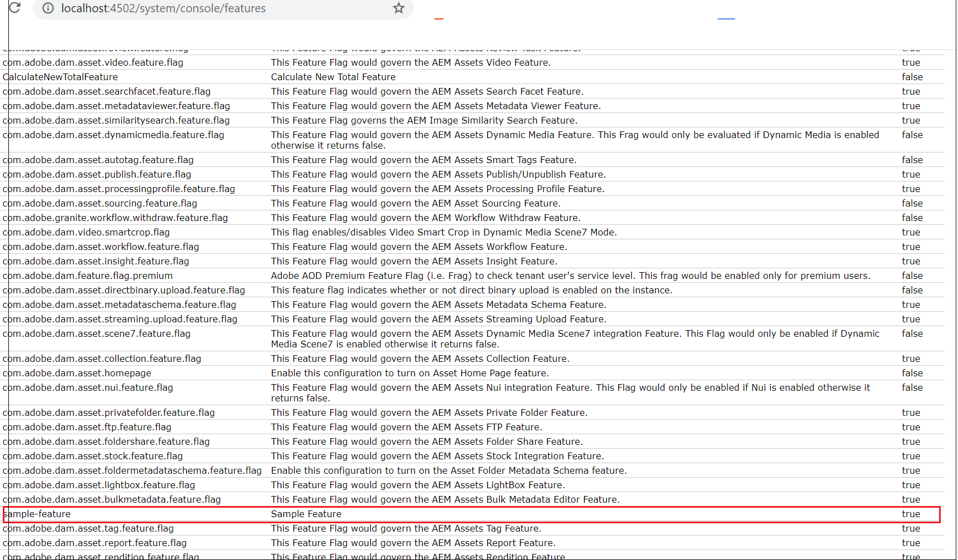Click the 'false' value for the asset homepage flag
Image resolution: width=958 pixels, height=560 pixels.
pos(912,373)
